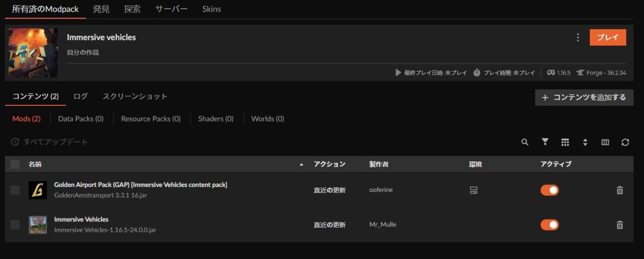Open the three-dot modpack options menu
Screen dimensions: 644x259
(x=578, y=37)
